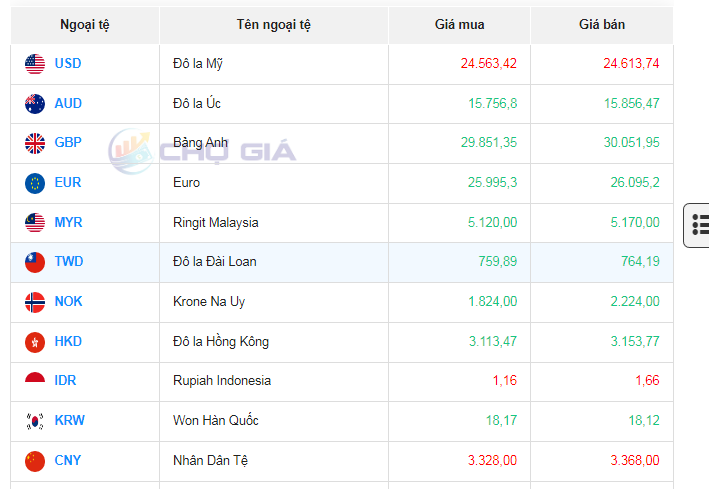Click AUD sell price 15.856,47
The height and width of the screenshot is (489, 709).
click(x=632, y=103)
